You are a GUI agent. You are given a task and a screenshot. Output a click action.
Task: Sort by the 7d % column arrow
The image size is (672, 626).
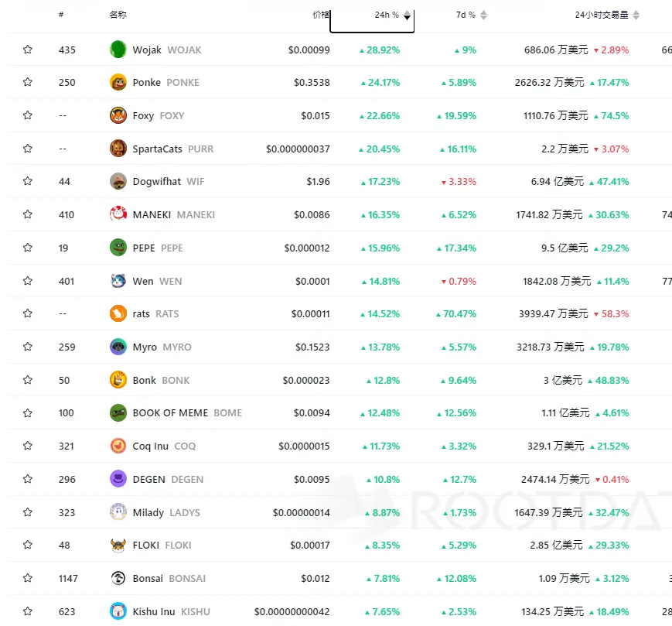click(484, 15)
